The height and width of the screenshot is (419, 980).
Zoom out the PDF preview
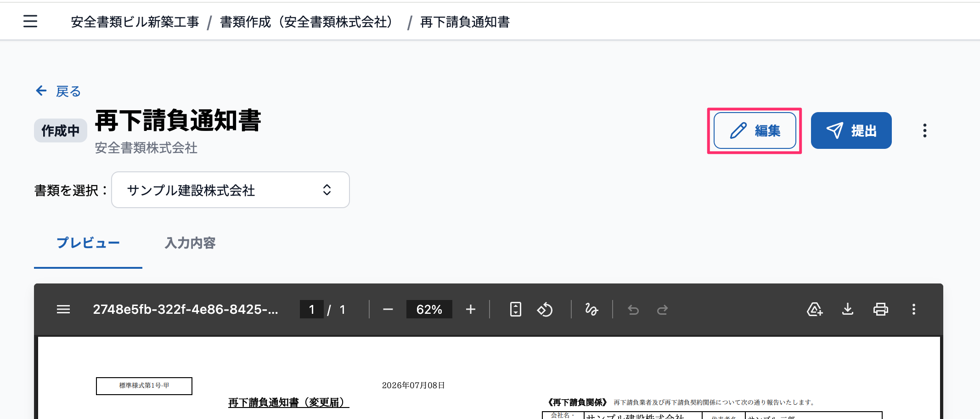coord(388,310)
